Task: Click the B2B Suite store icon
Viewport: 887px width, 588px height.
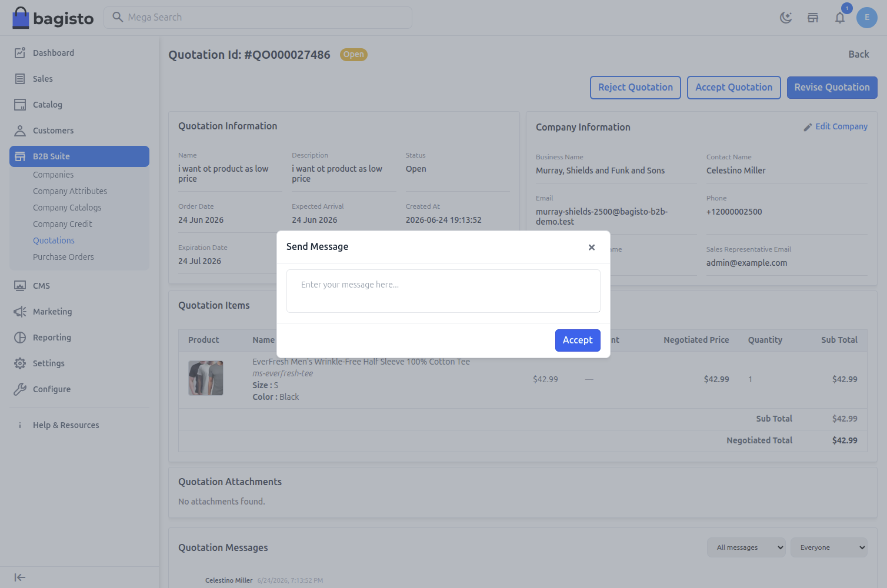Action: 20,156
